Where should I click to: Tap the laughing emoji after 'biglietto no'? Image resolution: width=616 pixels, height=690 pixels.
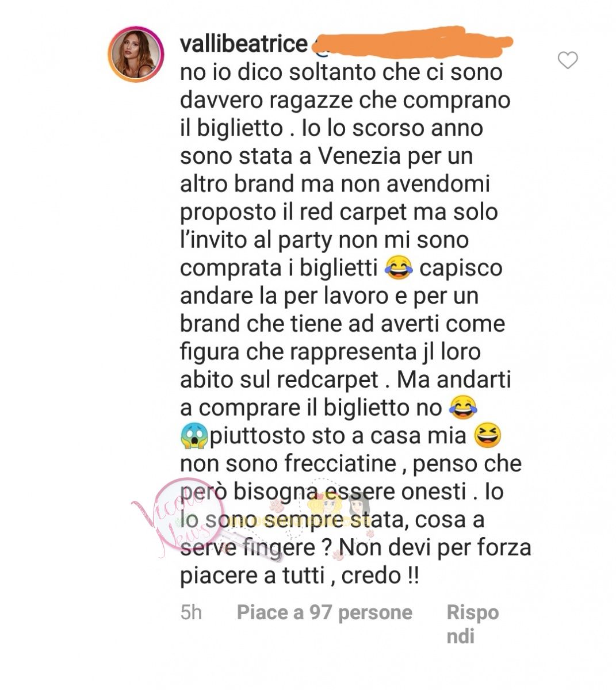pyautogui.click(x=464, y=408)
